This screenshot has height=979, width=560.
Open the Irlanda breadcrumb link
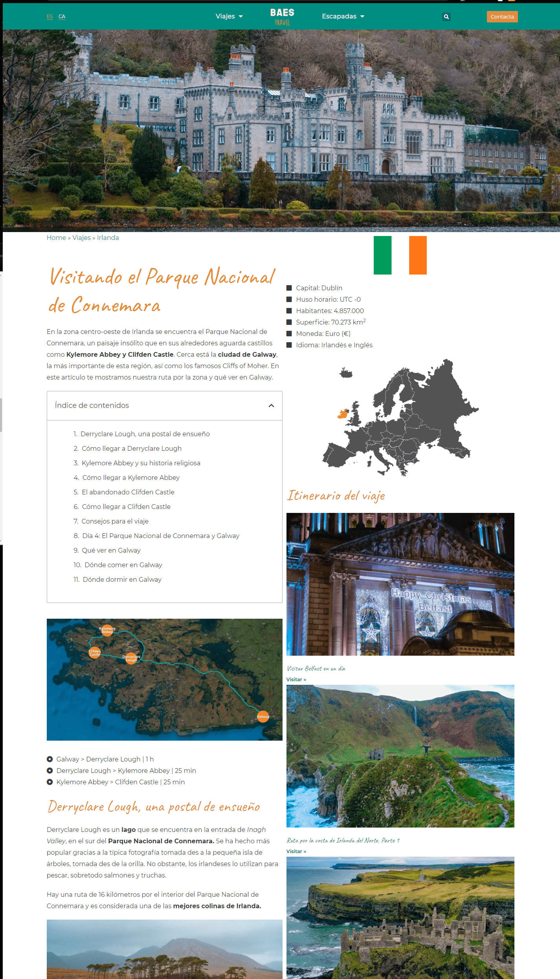click(x=108, y=238)
